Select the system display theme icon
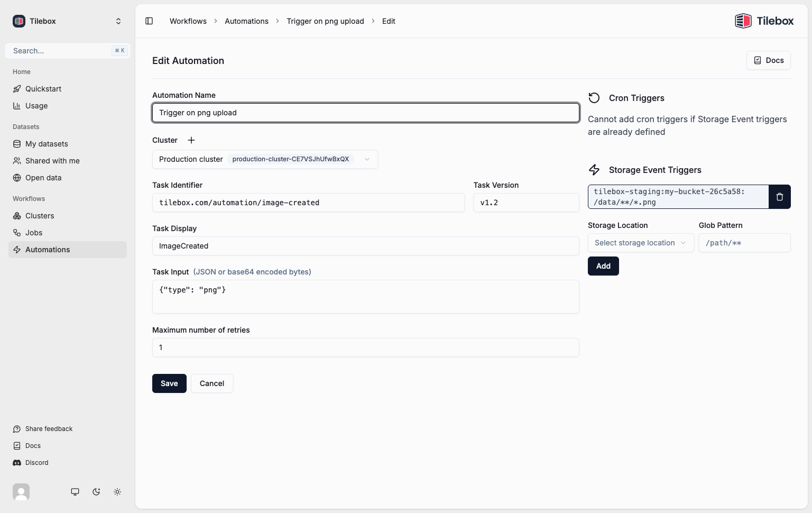Image resolution: width=812 pixels, height=513 pixels. (75, 491)
